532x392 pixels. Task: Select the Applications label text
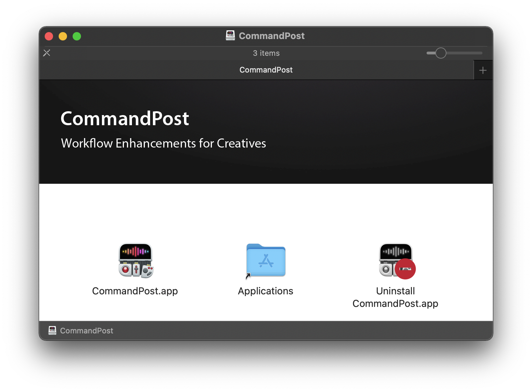click(266, 291)
